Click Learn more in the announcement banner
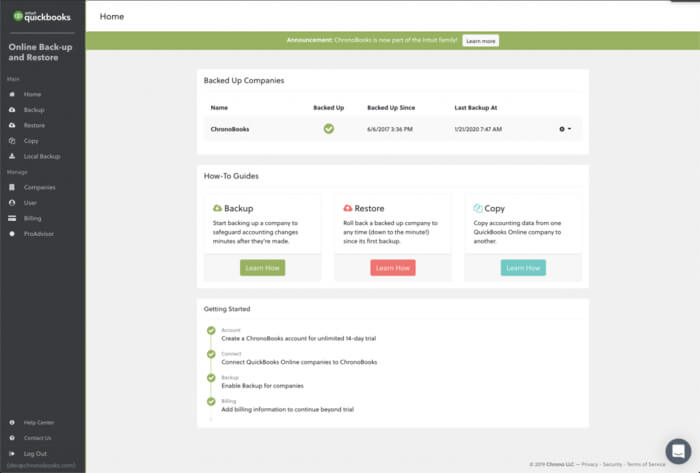Viewport: 700px width, 473px height. [x=480, y=41]
